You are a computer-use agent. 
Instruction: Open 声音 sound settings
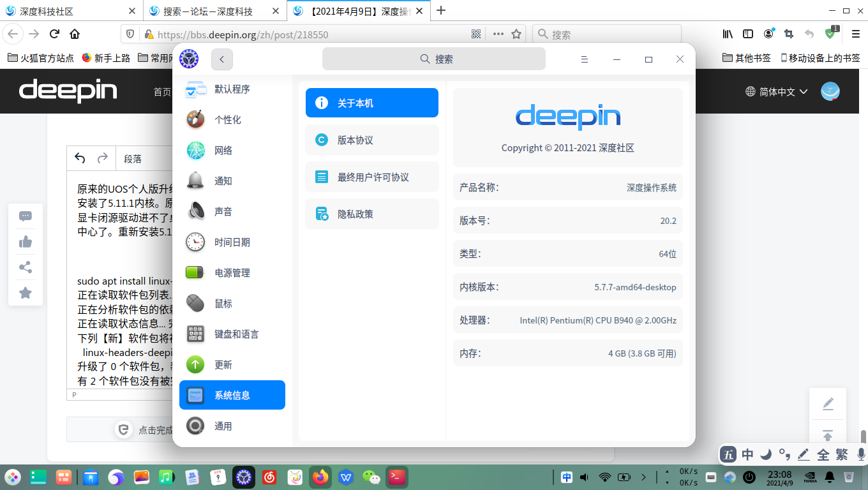[x=232, y=212]
